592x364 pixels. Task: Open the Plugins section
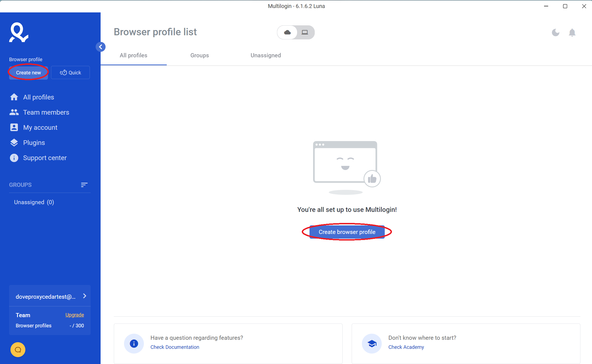(x=34, y=142)
